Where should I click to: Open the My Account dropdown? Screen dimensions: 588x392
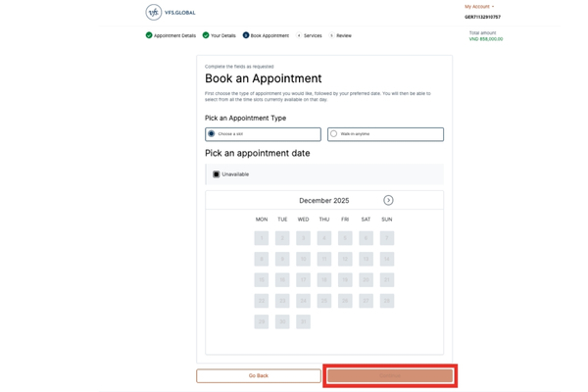tap(479, 7)
